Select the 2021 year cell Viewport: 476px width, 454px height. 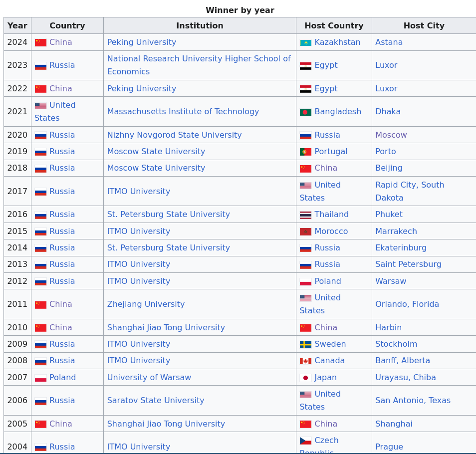click(x=17, y=112)
